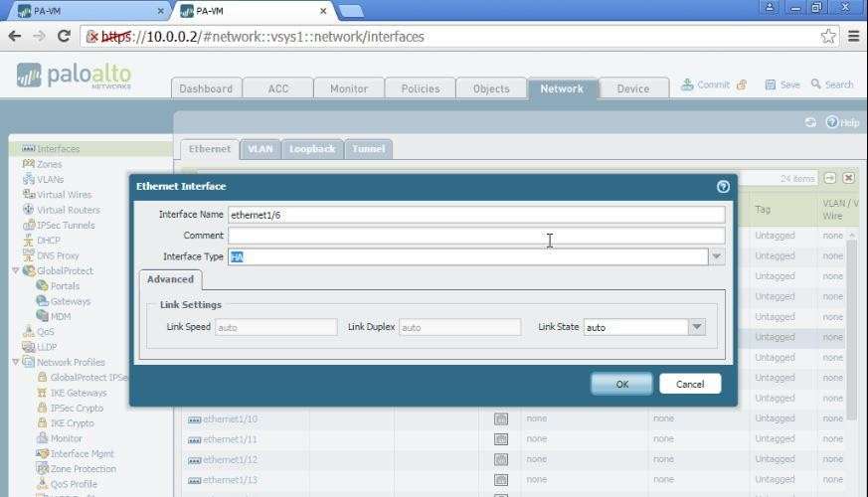Select the Loopback interface tab
The width and height of the screenshot is (868, 497).
pyautogui.click(x=311, y=149)
